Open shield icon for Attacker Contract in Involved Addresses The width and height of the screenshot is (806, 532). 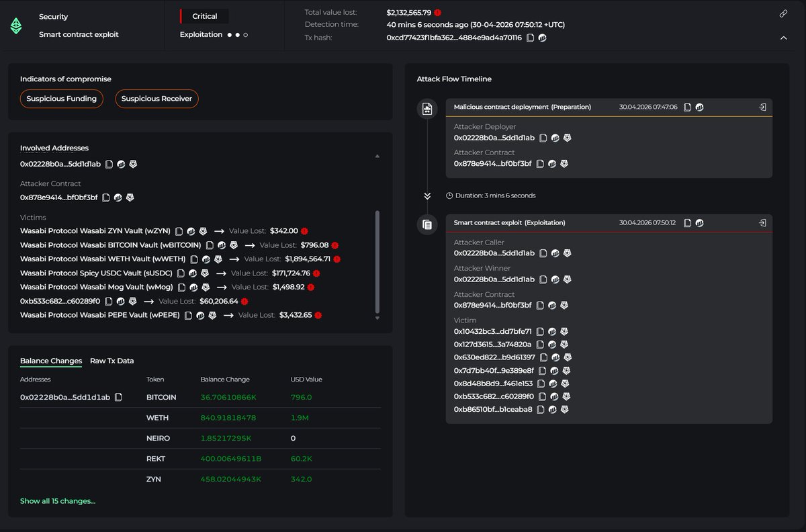(130, 197)
